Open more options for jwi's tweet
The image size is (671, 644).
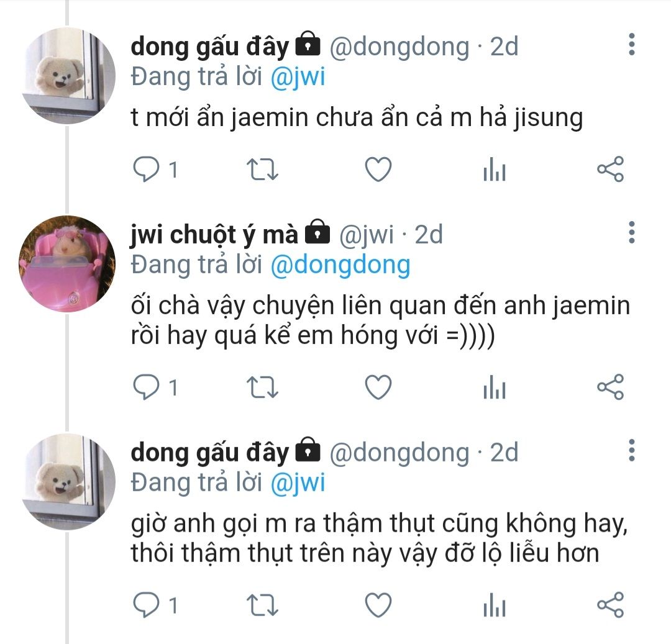click(632, 233)
